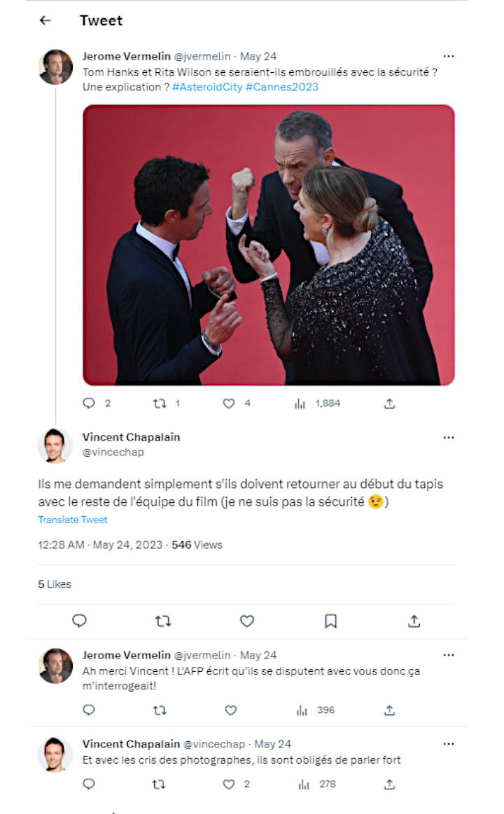Image resolution: width=504 pixels, height=814 pixels.
Task: Bookmark Vincent Chapalain's main tweet
Action: [x=331, y=621]
